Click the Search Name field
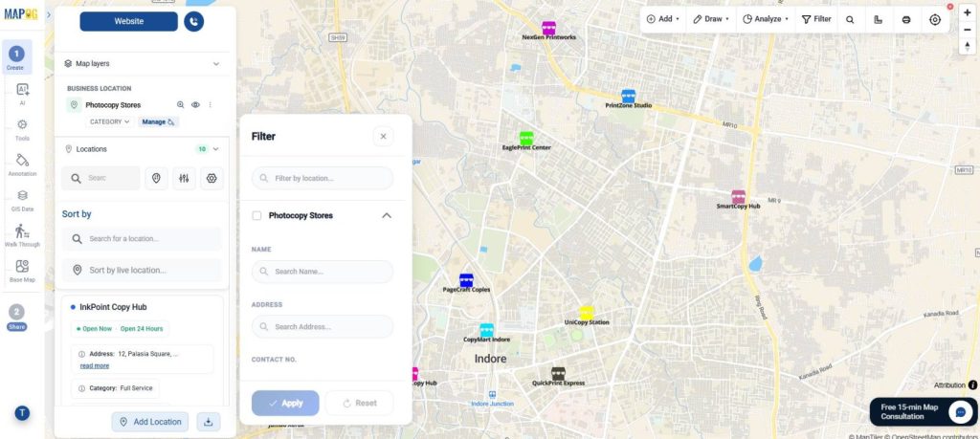Image resolution: width=980 pixels, height=439 pixels. 323,272
